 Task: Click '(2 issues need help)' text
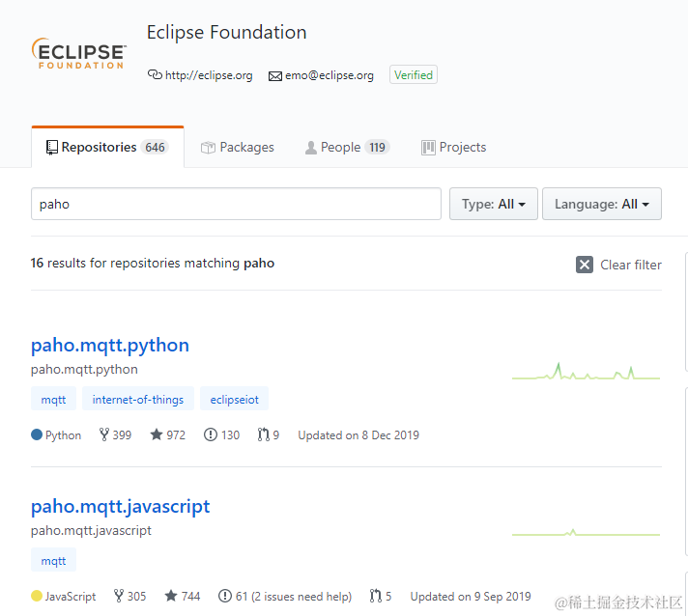301,597
